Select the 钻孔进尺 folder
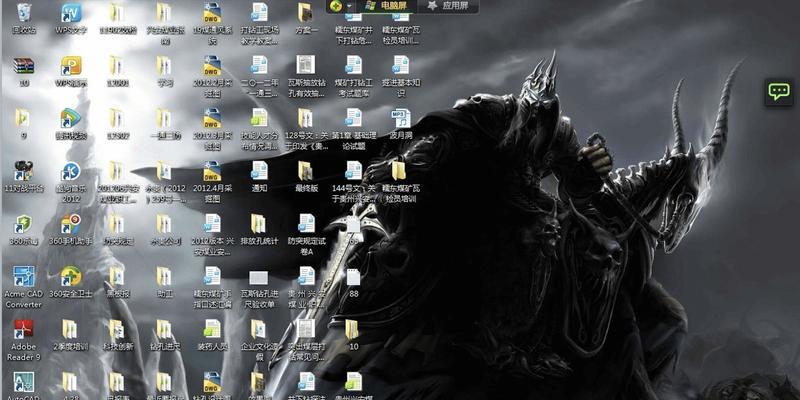This screenshot has height=400, width=800. pyautogui.click(x=164, y=335)
